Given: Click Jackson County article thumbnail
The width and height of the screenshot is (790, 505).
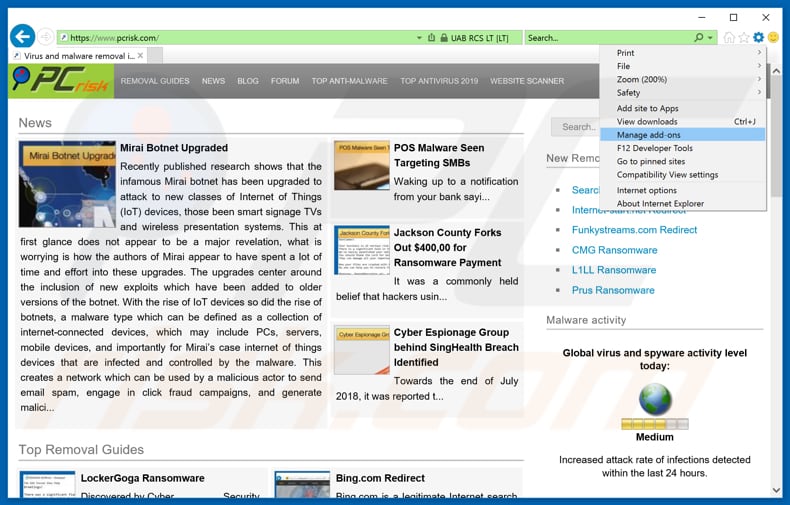Looking at the screenshot, I should tap(362, 250).
